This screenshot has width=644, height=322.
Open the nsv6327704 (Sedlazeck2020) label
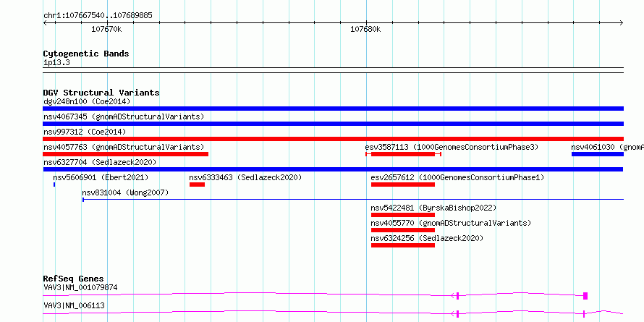click(x=100, y=162)
